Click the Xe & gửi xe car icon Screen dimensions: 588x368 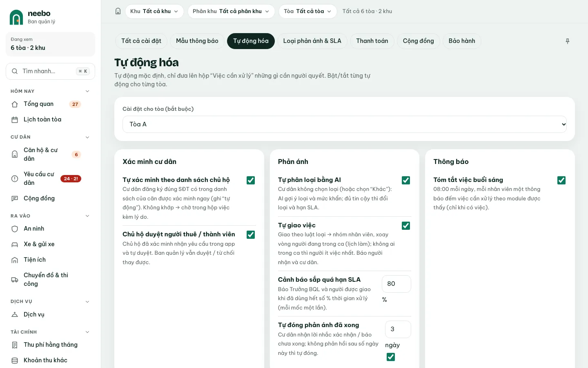15,245
